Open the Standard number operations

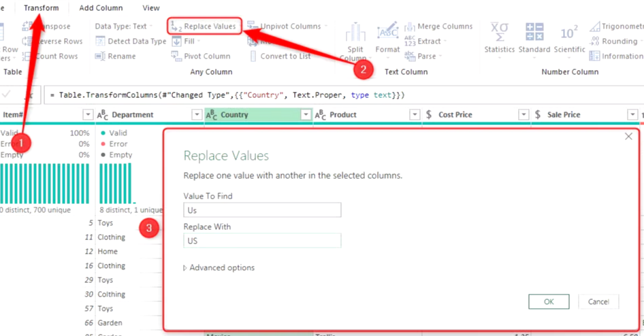[534, 40]
